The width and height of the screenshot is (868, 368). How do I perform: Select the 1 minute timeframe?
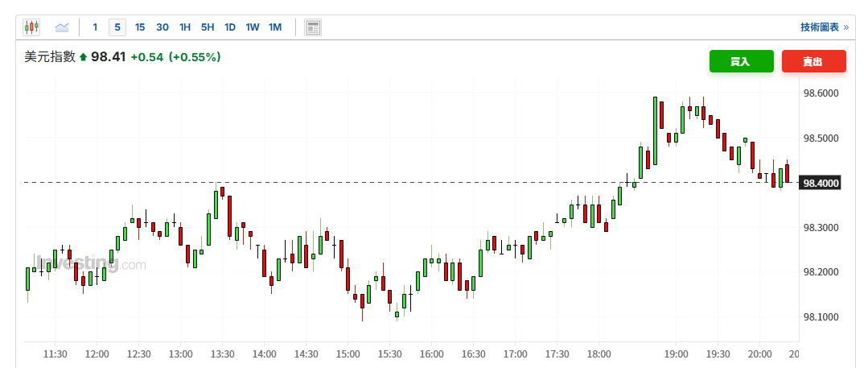pos(95,27)
